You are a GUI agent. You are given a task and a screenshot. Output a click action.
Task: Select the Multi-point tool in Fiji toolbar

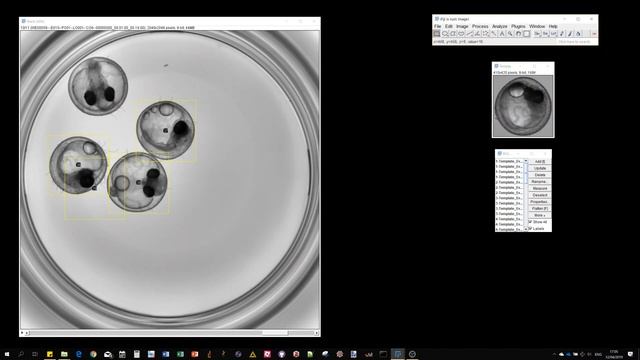click(x=485, y=34)
